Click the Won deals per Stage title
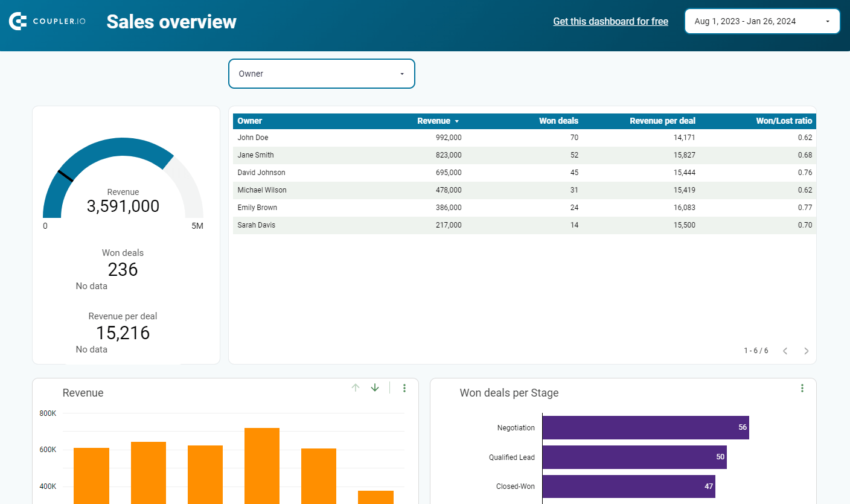The height and width of the screenshot is (504, 850). (509, 393)
